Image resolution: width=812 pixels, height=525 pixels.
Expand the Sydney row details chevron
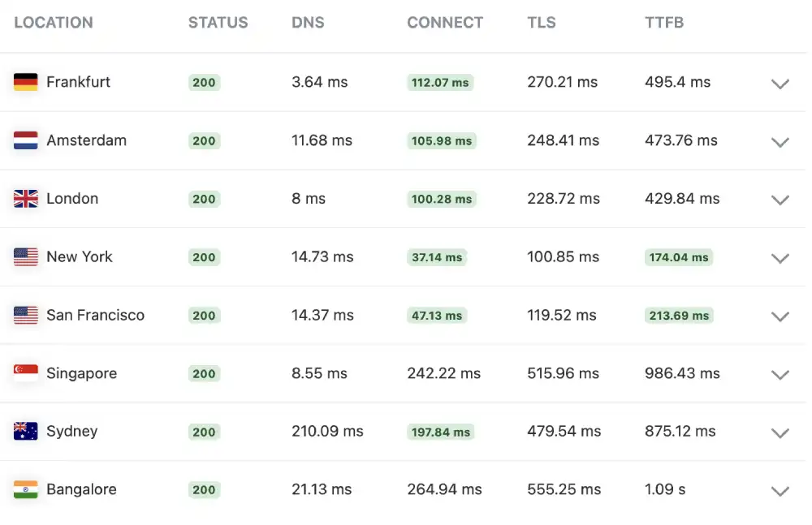780,432
